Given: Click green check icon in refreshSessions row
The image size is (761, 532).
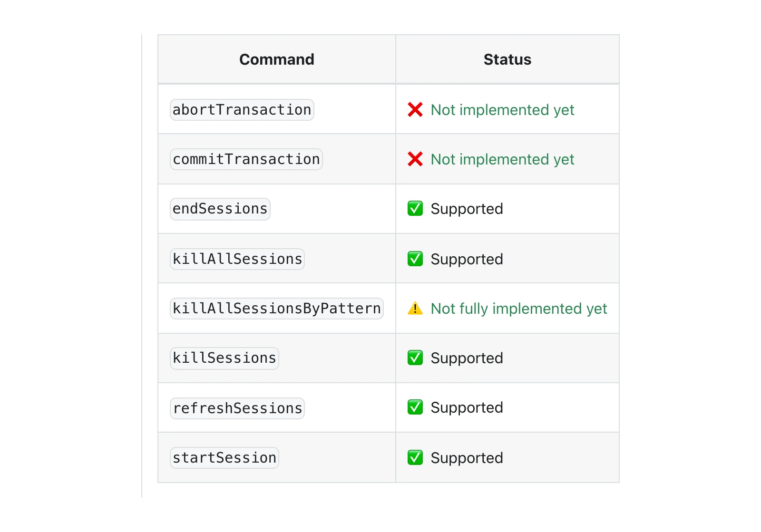Looking at the screenshot, I should click(x=415, y=407).
